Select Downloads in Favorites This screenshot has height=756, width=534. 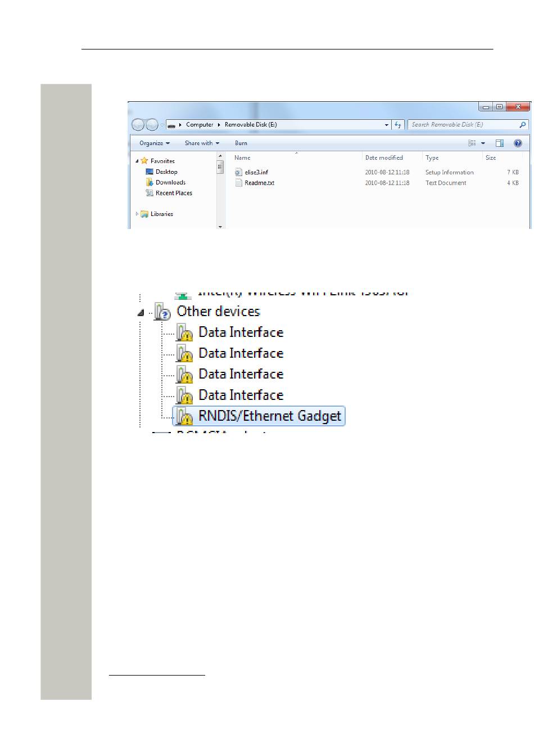(170, 182)
